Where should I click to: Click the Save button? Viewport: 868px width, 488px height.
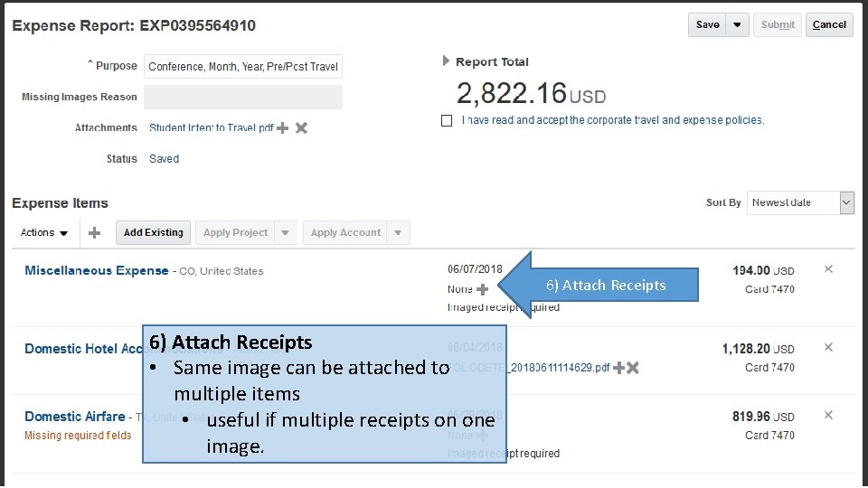click(707, 25)
